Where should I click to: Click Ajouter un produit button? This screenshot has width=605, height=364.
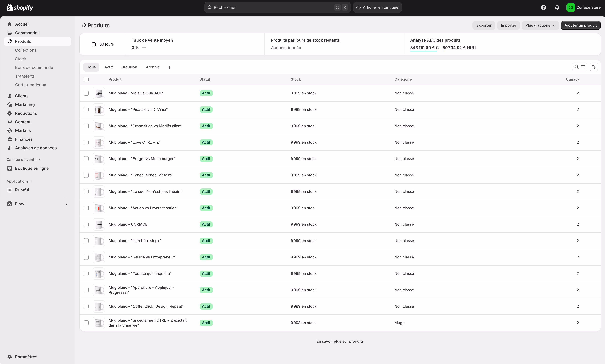click(x=580, y=25)
